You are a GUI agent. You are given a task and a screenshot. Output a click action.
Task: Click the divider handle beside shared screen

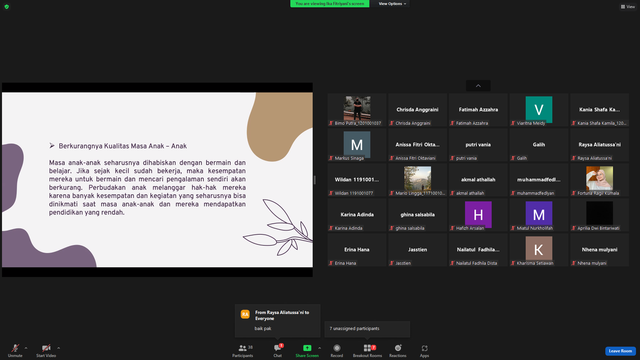coord(315,180)
